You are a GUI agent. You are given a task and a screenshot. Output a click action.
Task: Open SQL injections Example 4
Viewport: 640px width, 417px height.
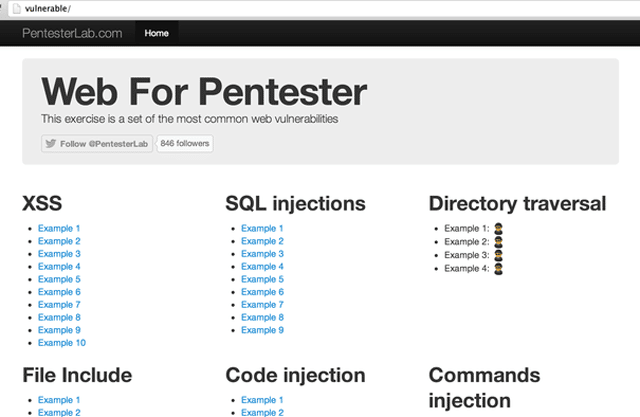tap(262, 266)
